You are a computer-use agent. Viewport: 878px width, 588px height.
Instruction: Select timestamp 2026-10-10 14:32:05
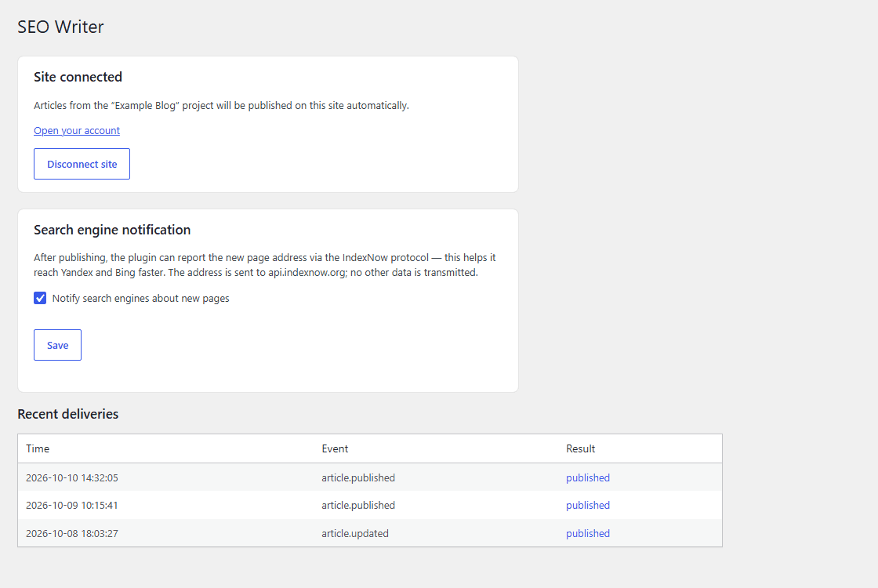coord(71,477)
